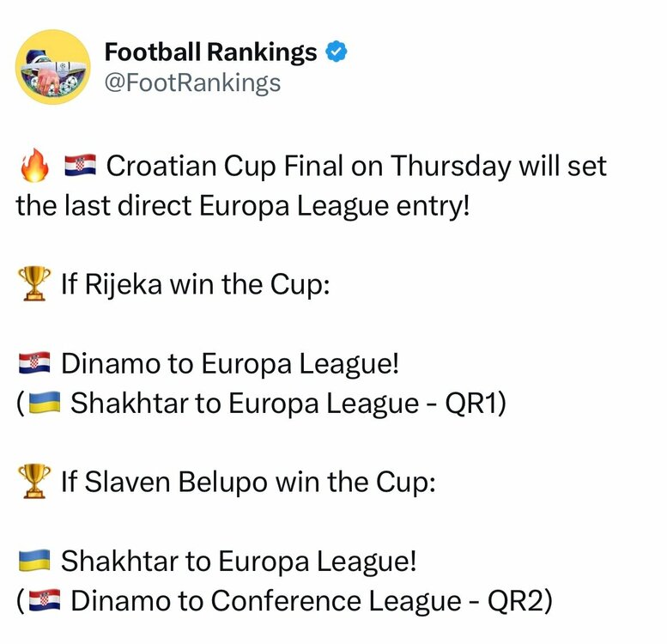Click the Croatian flag before Dinamo to Europa League
Screen dimensions: 667x644
click(x=35, y=364)
